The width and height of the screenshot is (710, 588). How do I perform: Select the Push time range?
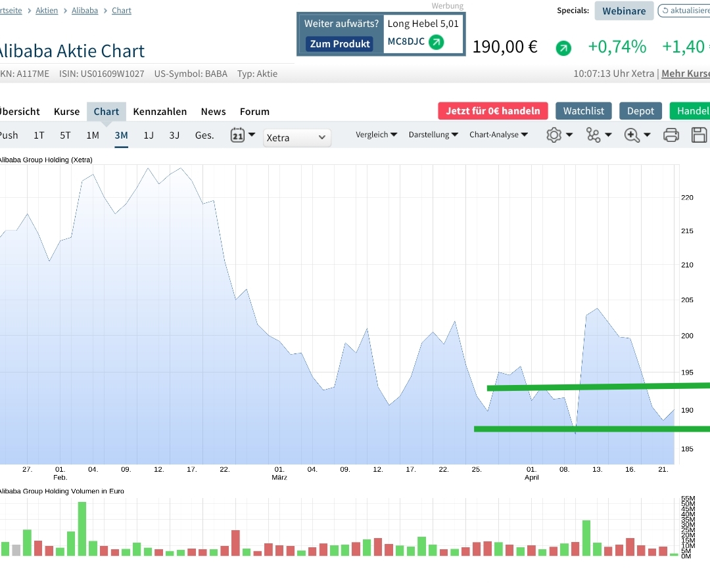[9, 135]
